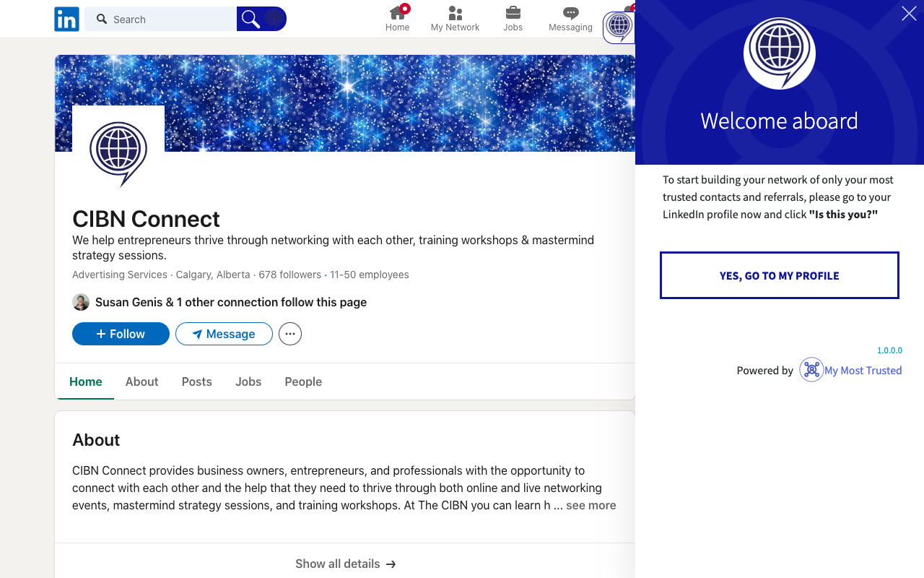The width and height of the screenshot is (924, 578).
Task: Follow the CIBN Connect page
Action: tap(121, 334)
